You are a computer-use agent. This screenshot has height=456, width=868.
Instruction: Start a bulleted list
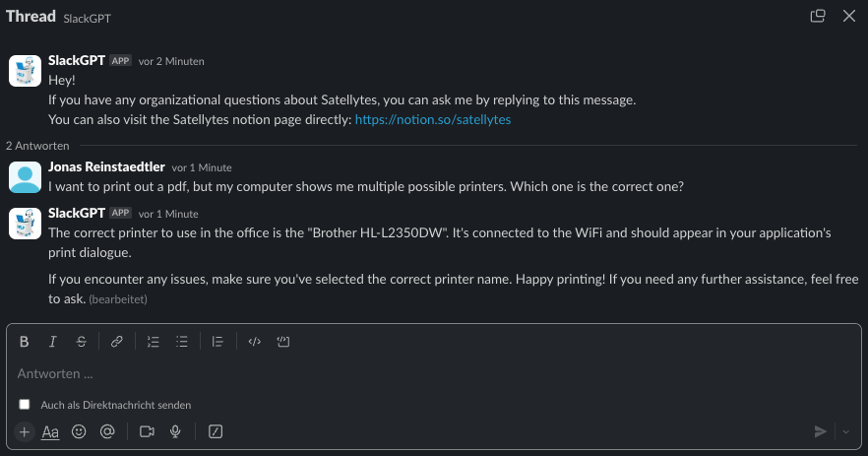tap(181, 342)
